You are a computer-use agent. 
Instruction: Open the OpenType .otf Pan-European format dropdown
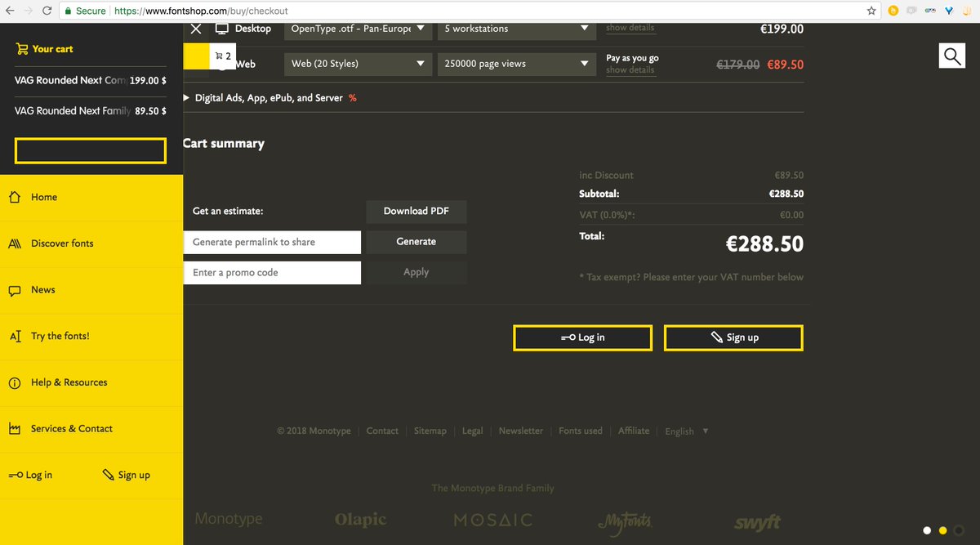pyautogui.click(x=359, y=29)
